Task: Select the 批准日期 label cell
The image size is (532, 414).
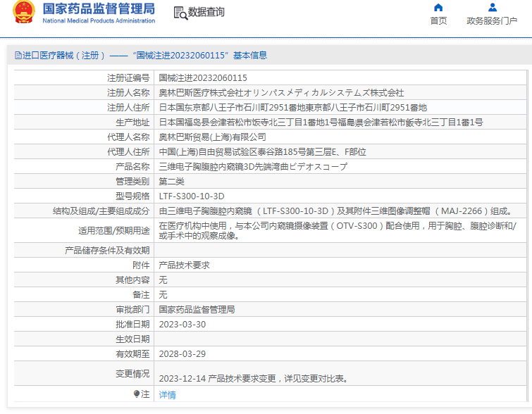Action: tap(132, 325)
